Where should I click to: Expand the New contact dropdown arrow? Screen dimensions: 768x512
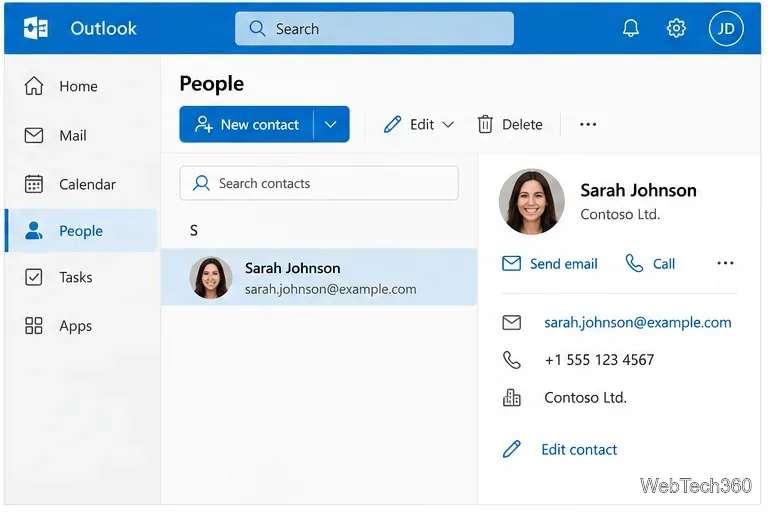pos(331,124)
